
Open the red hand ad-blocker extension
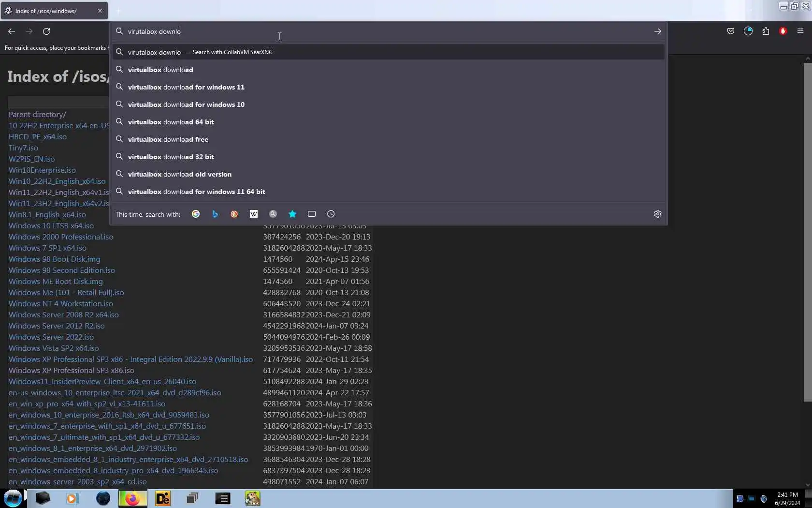coord(783,31)
